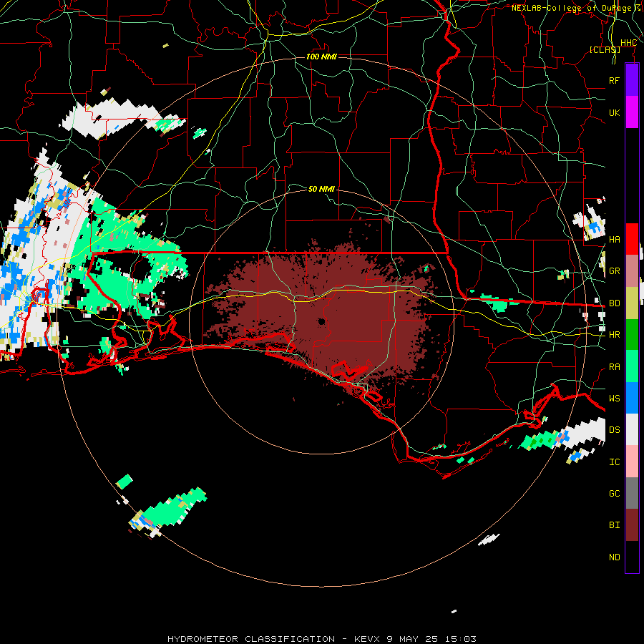Screen dimensions: 644x644
Task: Click the IC legend label
Action: tap(614, 462)
